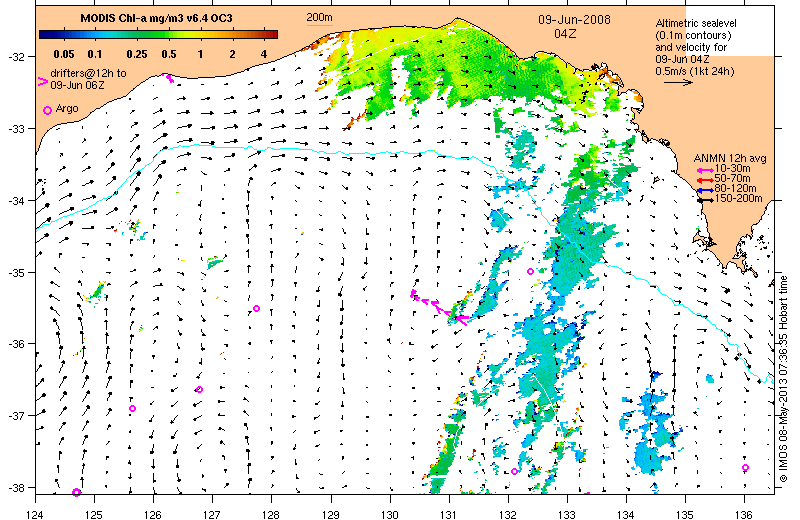Click the "-34" latitude axis label

(x=15, y=201)
